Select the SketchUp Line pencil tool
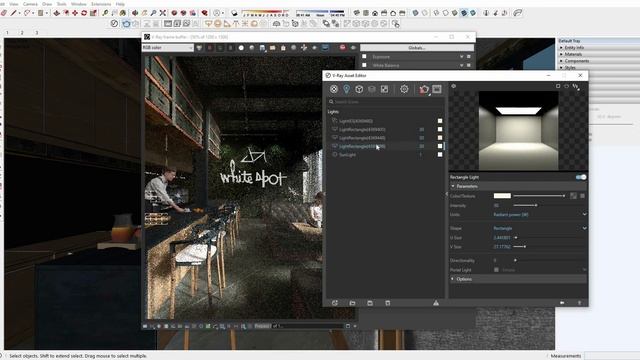Screen dimensions: 640x360 13,13
